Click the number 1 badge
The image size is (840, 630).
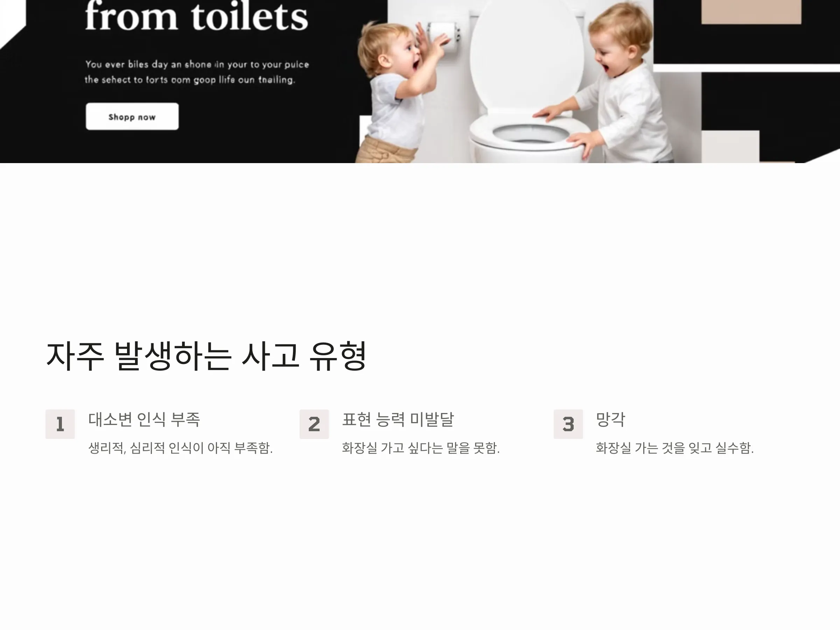coord(60,424)
